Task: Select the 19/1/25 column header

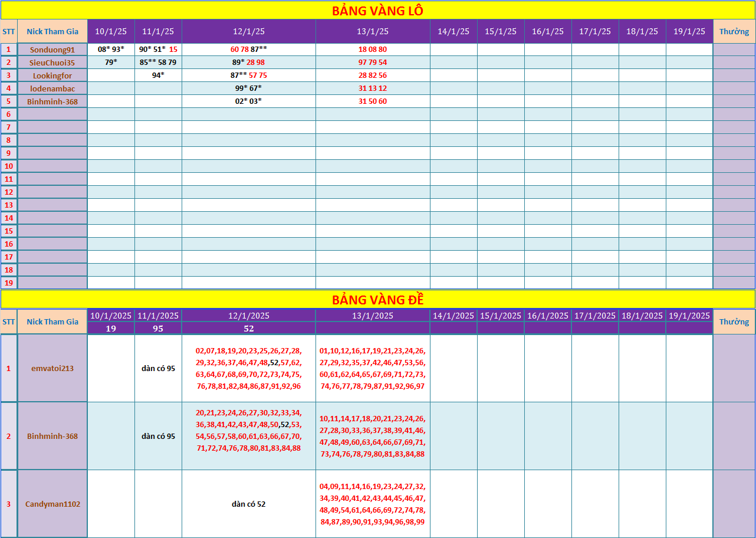Action: [x=689, y=31]
